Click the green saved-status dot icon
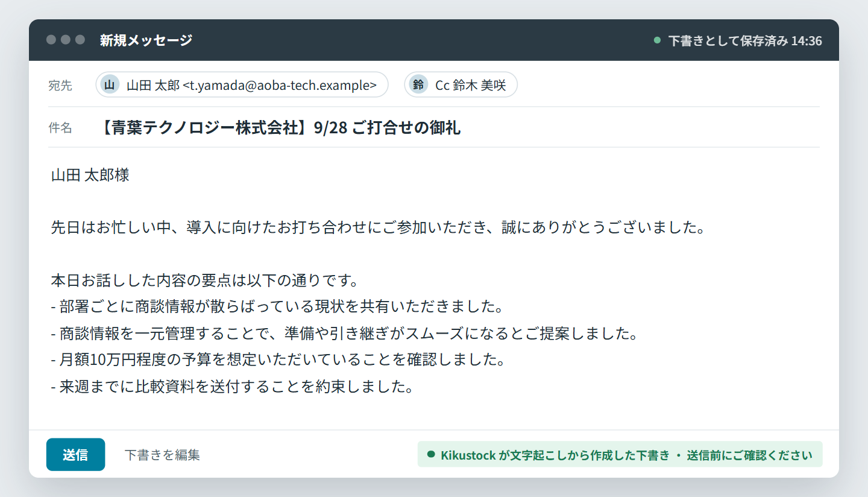Viewport: 868px width, 497px height. (x=658, y=40)
